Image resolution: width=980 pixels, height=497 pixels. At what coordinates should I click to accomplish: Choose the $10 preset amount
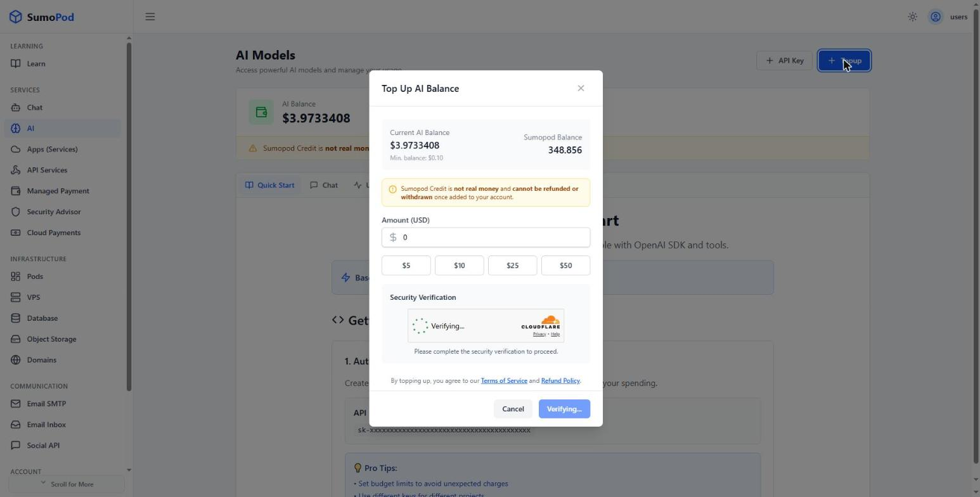click(x=460, y=266)
